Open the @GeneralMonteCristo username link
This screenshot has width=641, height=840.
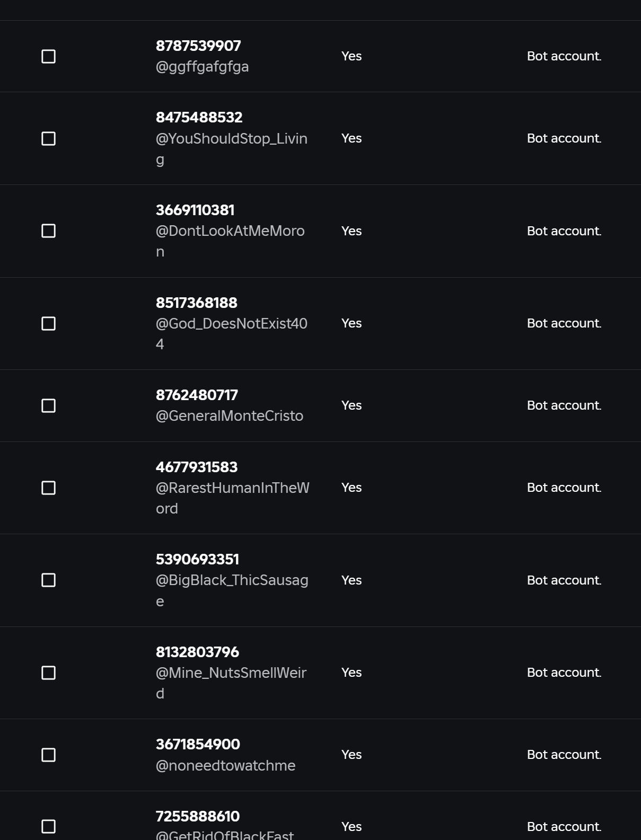(x=229, y=416)
